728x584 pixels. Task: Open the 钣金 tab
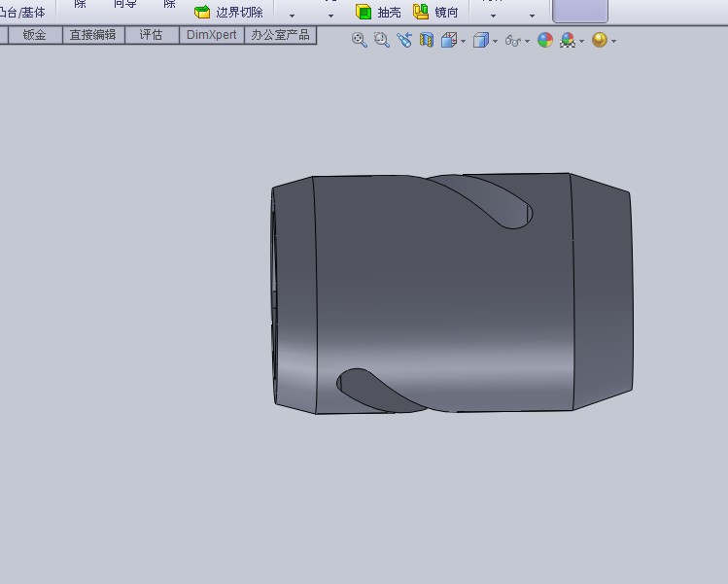tap(35, 35)
